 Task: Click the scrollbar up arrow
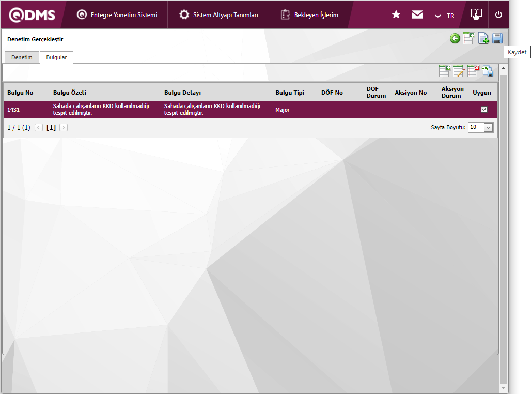503,68
